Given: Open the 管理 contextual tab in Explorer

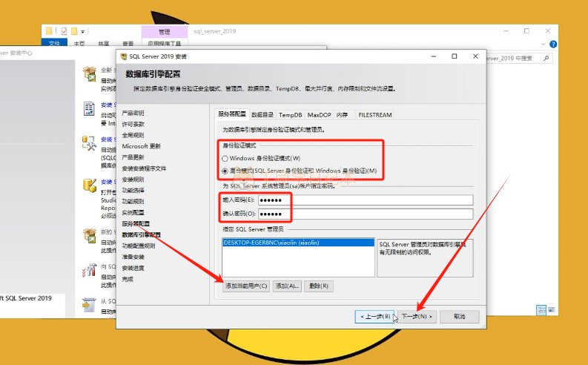Looking at the screenshot, I should tap(165, 32).
